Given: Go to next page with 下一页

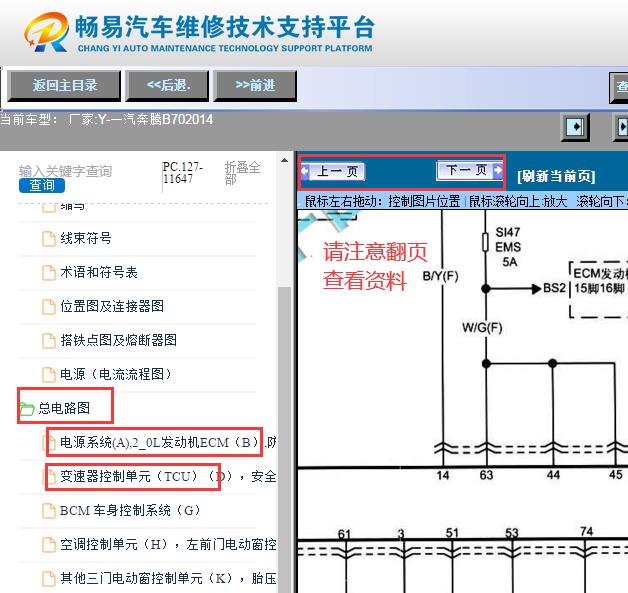Looking at the screenshot, I should click(469, 170).
